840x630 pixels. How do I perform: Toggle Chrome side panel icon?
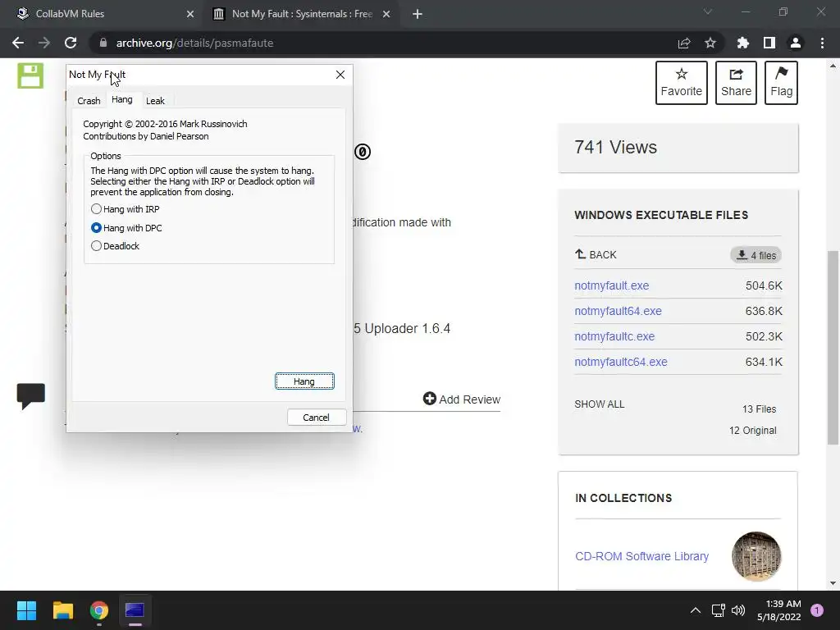pos(769,43)
